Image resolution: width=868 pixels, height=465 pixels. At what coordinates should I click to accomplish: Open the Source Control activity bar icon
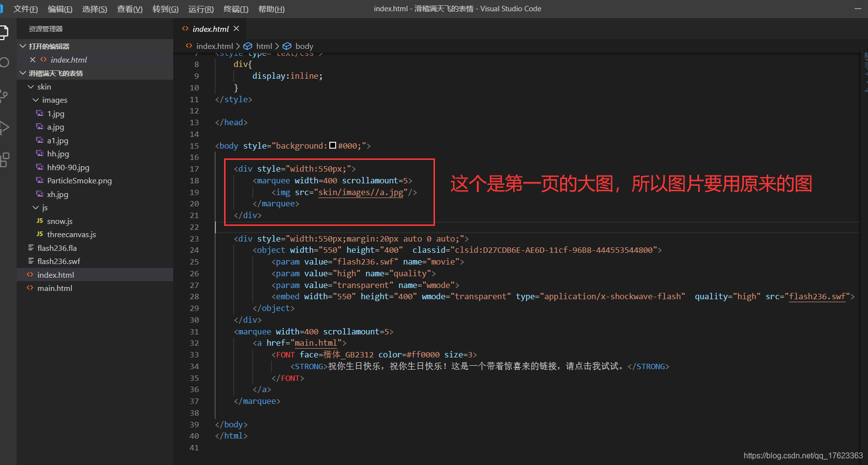pyautogui.click(x=3, y=95)
